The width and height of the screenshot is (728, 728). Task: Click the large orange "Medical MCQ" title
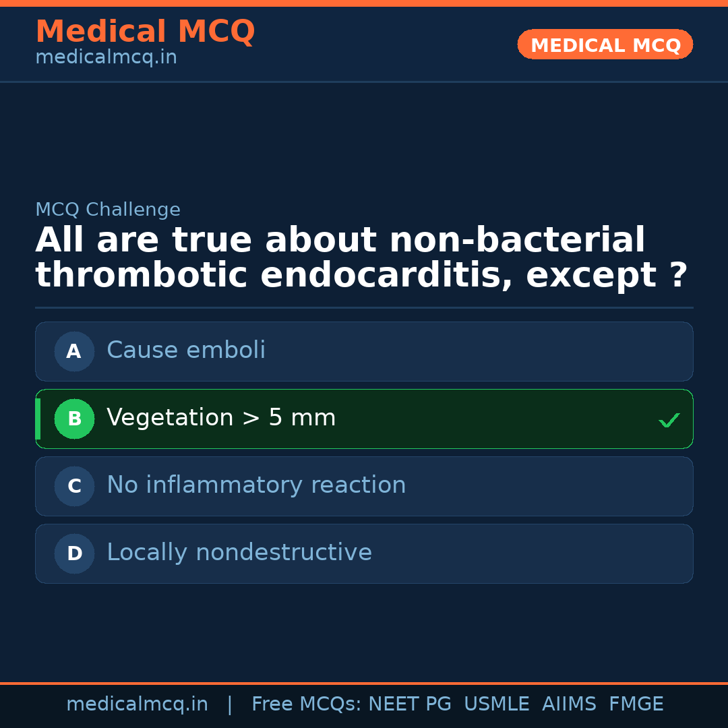[x=145, y=32]
